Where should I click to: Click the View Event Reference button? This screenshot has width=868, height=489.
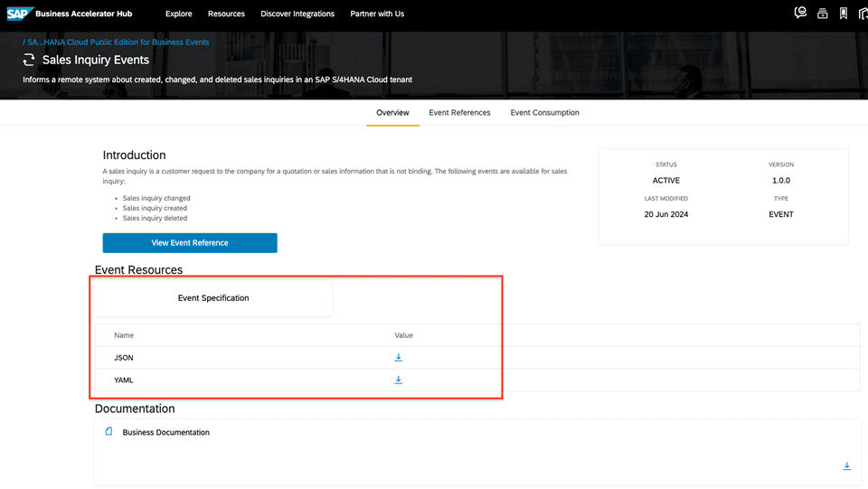190,243
